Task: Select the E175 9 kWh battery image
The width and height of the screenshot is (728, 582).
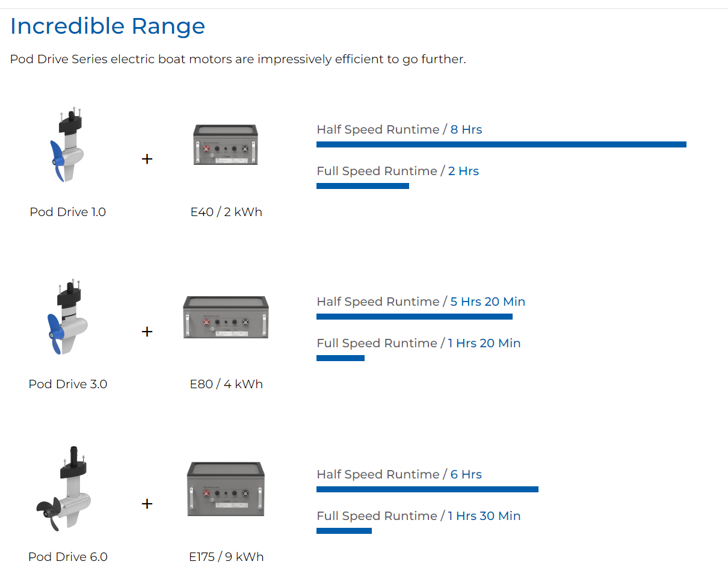Action: 226,489
